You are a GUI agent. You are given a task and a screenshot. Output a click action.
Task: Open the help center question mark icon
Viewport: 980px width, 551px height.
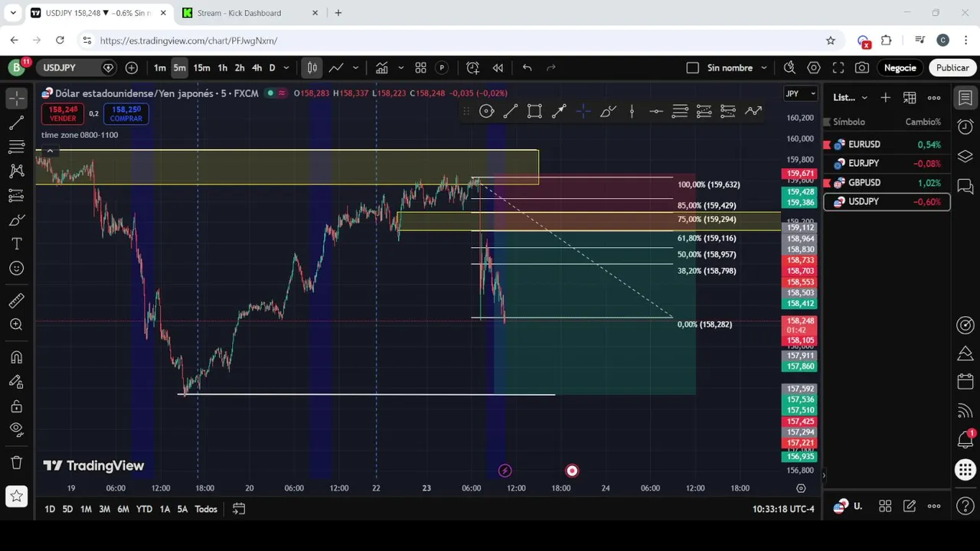[x=965, y=506]
